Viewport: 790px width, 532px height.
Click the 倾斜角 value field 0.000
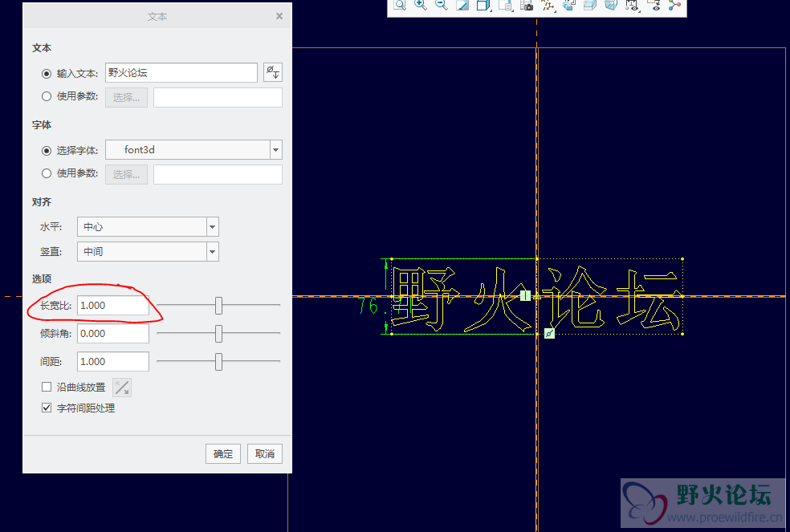tap(113, 334)
